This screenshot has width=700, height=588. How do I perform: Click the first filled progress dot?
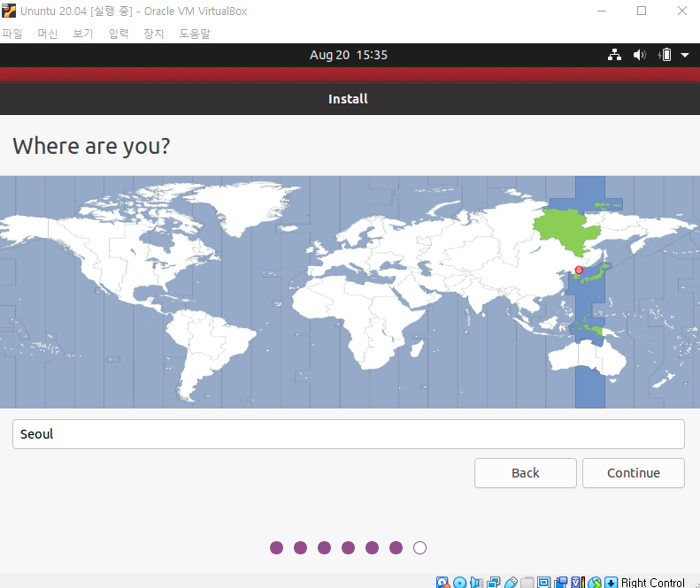[276, 547]
